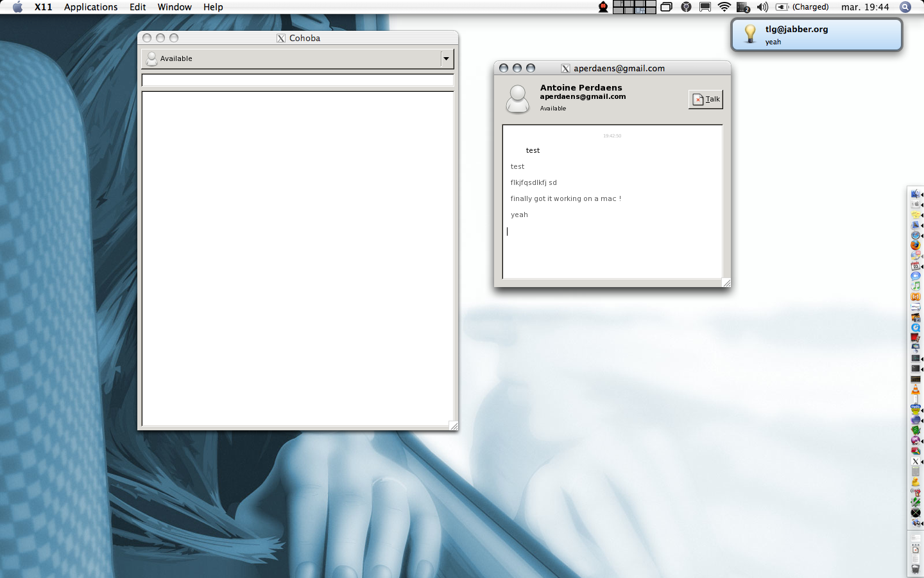Click the Wi-Fi status icon
Viewport: 924px width, 578px height.
click(x=724, y=7)
